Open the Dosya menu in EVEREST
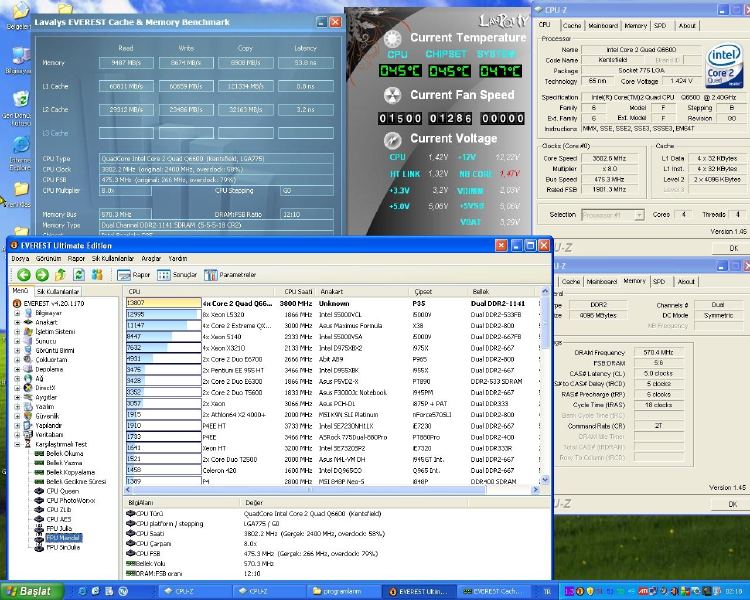This screenshot has width=750, height=600. pos(20,258)
